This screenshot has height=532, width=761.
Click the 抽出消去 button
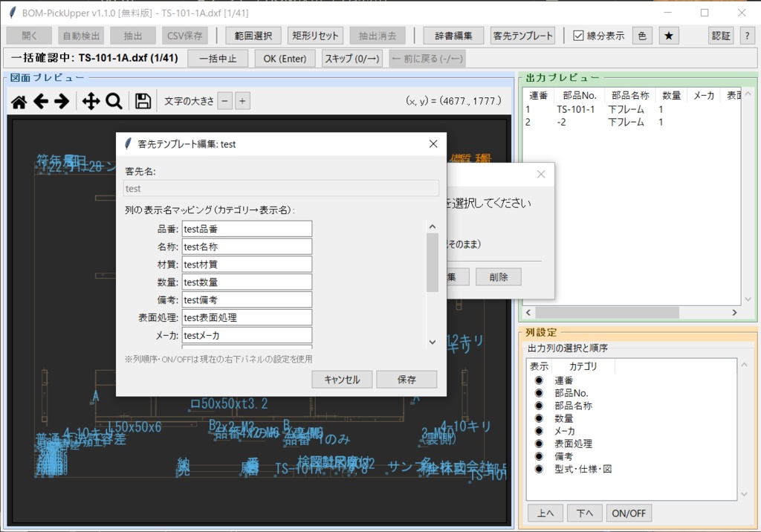coord(378,36)
